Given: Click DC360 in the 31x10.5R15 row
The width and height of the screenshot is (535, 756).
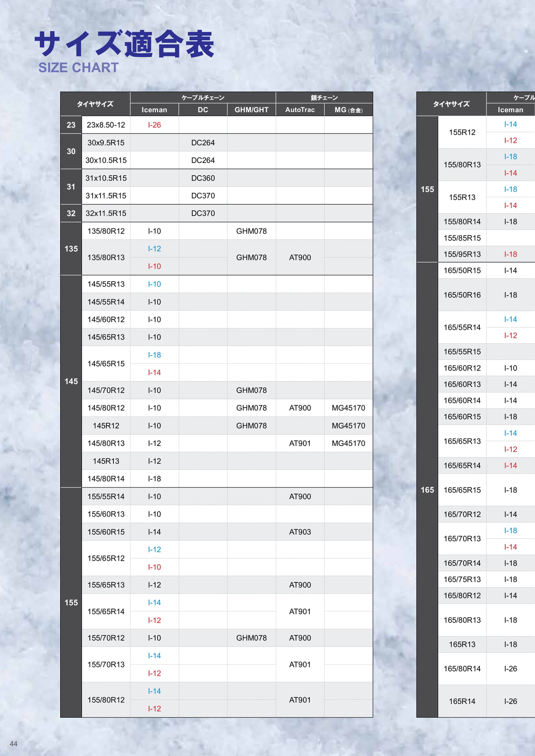Looking at the screenshot, I should pos(203,178).
